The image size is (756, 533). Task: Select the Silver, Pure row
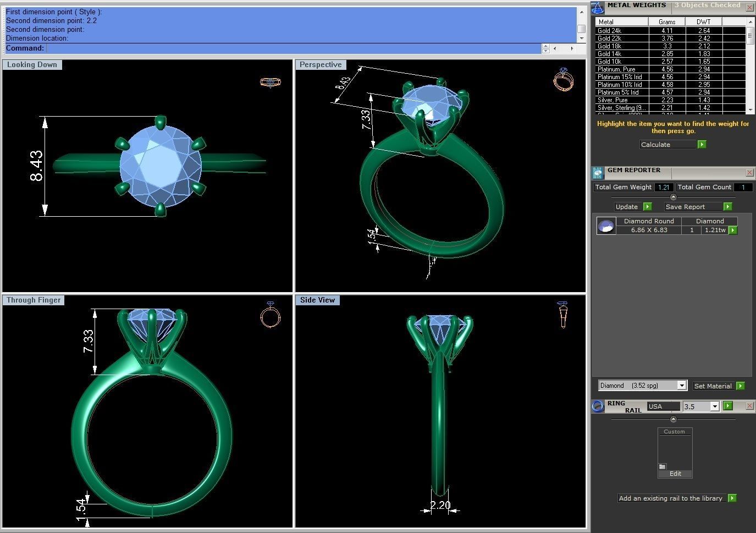pyautogui.click(x=671, y=100)
